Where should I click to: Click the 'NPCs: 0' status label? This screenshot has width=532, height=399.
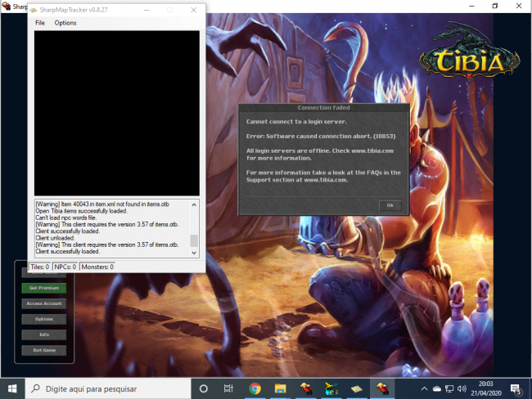click(x=65, y=267)
